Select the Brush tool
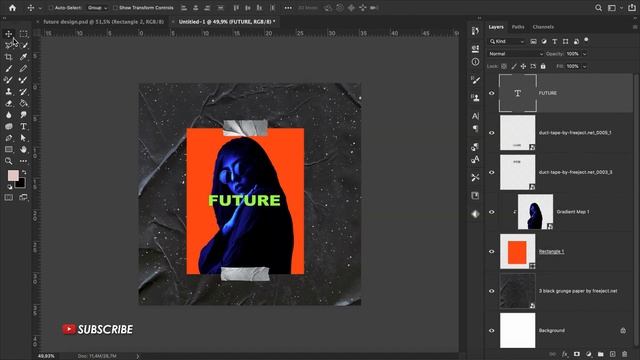 click(x=9, y=69)
